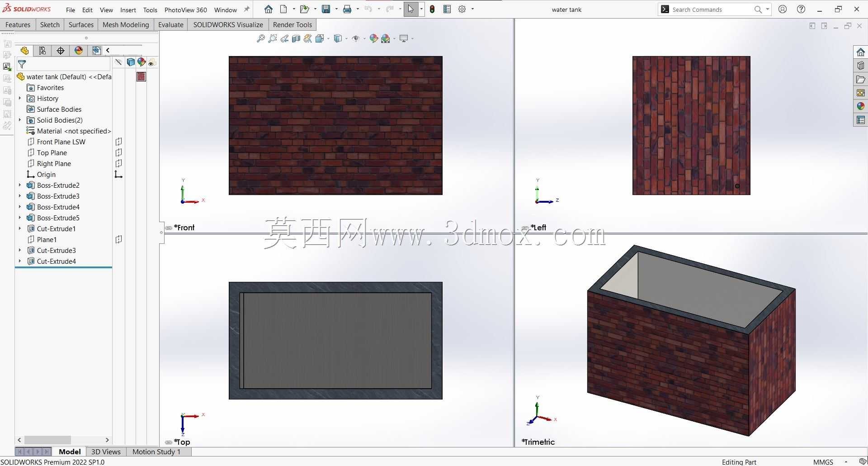Expand the History folder
This screenshot has height=466, width=868.
click(x=20, y=98)
